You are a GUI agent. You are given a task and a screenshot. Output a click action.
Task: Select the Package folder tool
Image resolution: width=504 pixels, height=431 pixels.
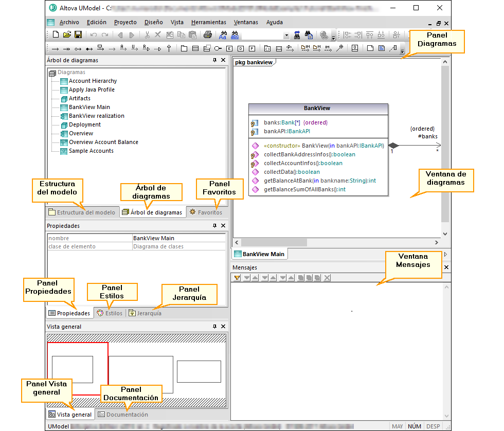[x=184, y=48]
